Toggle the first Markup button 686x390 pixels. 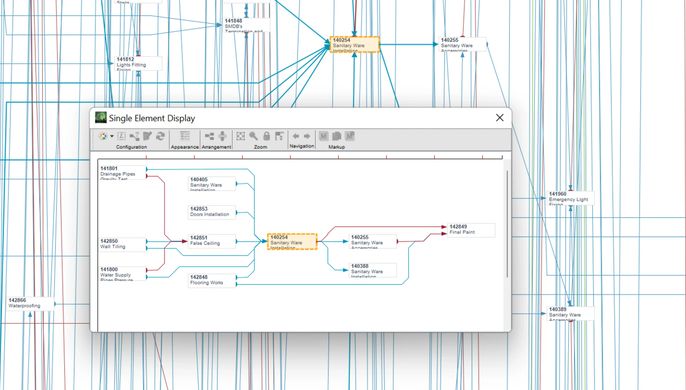pyautogui.click(x=323, y=136)
